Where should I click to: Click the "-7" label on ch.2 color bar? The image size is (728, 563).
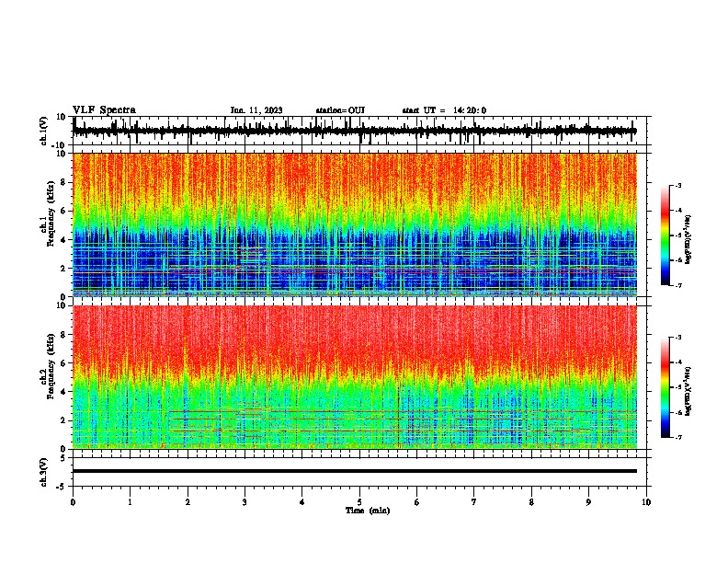click(677, 437)
